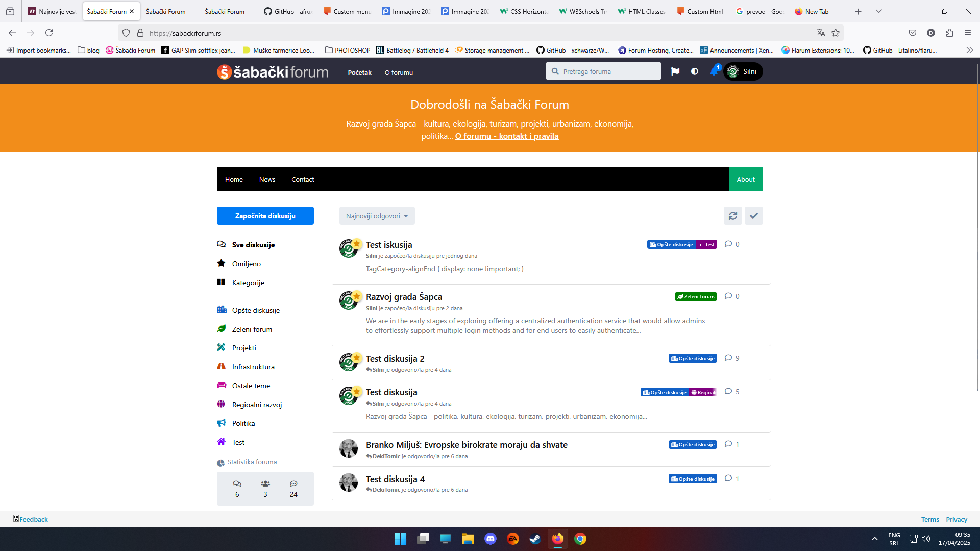Click the Zeleni forum leaf icon
This screenshot has height=551, width=980.
point(221,329)
